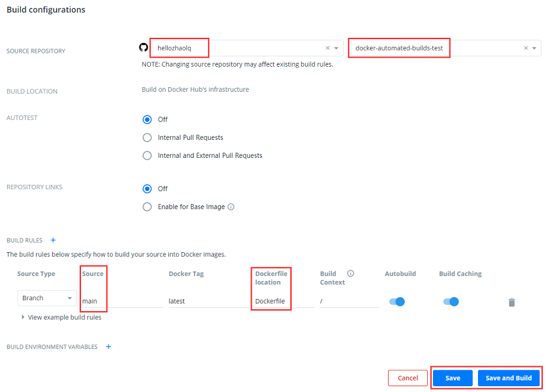Screen dimensions: 546x392
Task: Click the Enable for Base Image info icon
Action: pos(231,207)
